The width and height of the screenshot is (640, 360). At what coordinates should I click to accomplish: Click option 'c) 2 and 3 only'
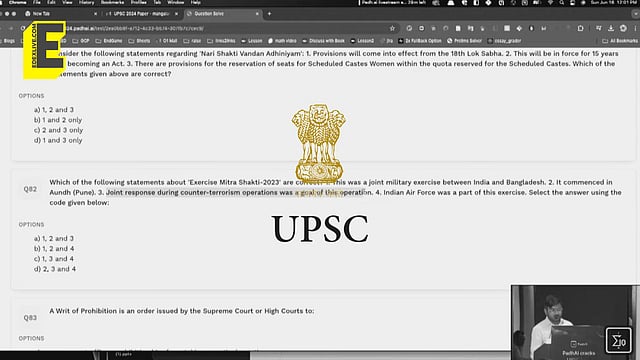58,130
